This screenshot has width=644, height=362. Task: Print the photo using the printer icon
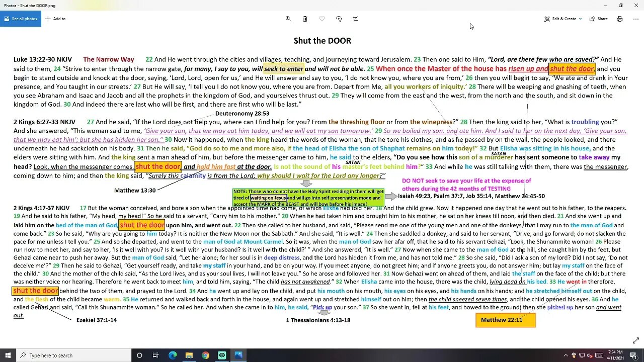[620, 19]
